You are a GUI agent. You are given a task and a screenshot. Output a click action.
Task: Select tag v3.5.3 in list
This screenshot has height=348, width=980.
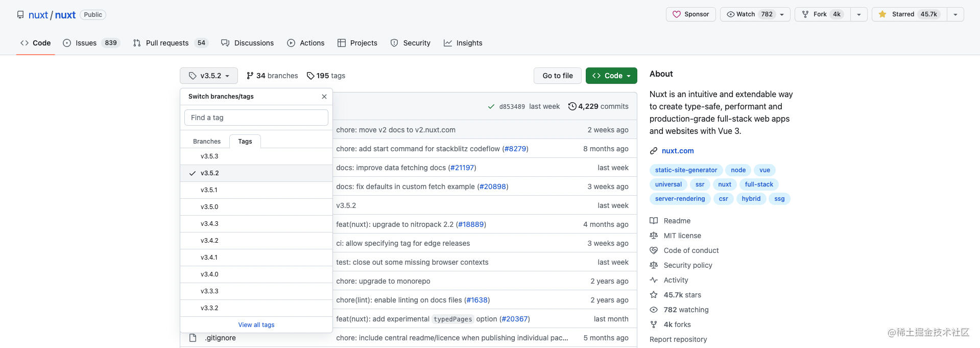(x=209, y=156)
